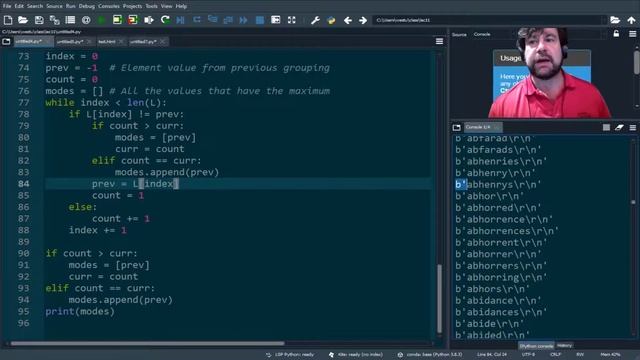The height and width of the screenshot is (360, 640).
Task: Run the file with the green play icon
Action: point(102,20)
